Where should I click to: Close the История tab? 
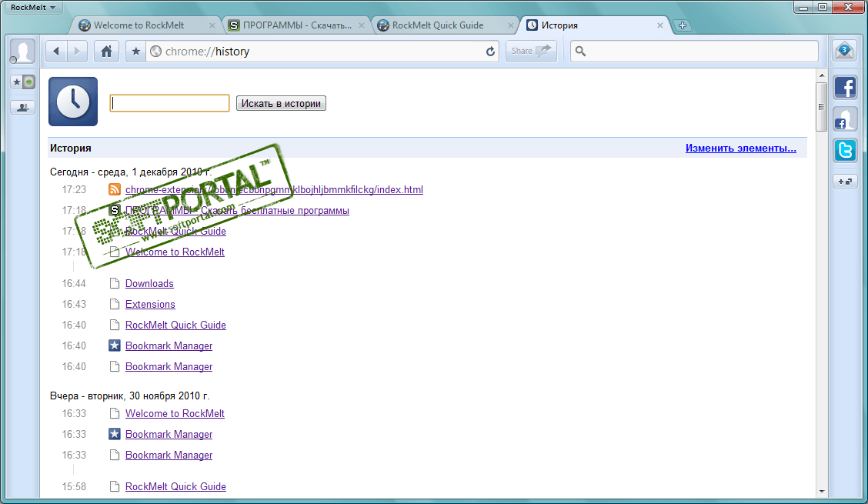660,25
